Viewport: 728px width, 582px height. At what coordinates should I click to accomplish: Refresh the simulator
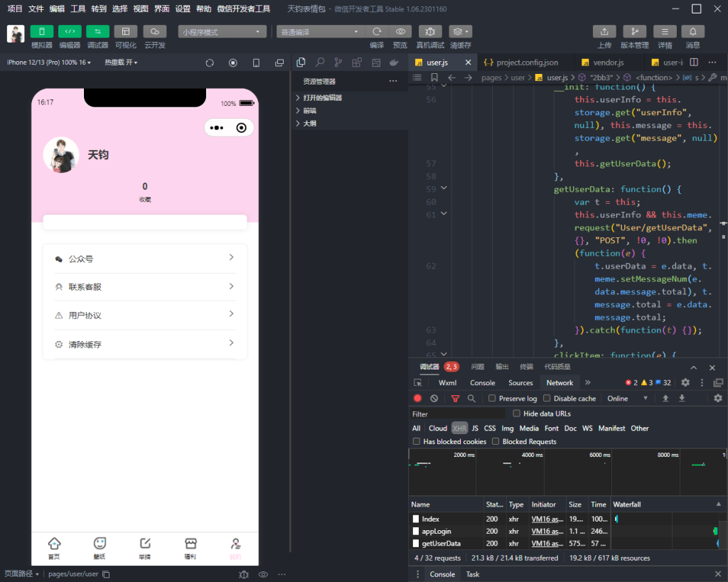(x=210, y=63)
